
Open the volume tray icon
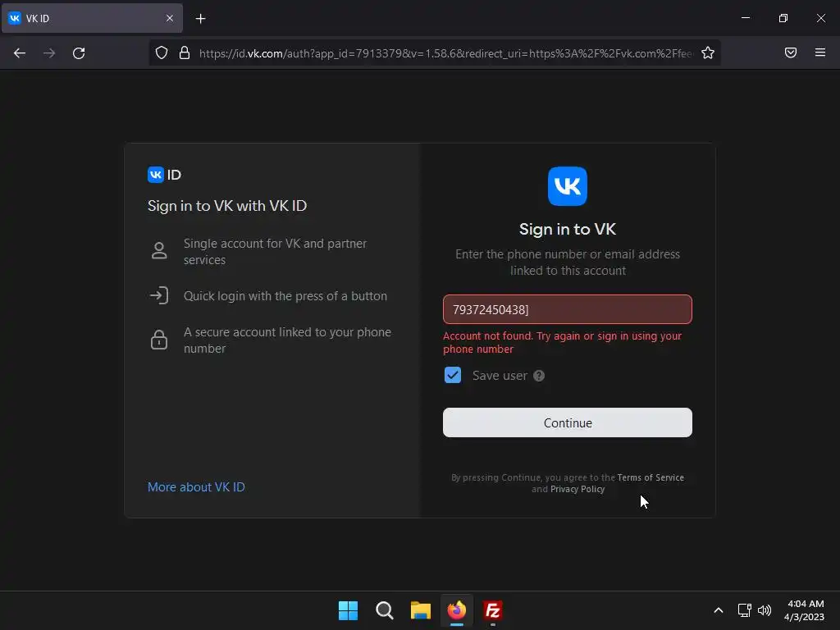pos(765,610)
